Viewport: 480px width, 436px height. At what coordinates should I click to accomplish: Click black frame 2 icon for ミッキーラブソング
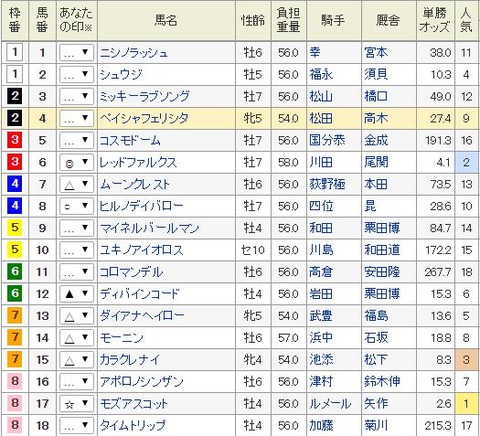pyautogui.click(x=15, y=96)
